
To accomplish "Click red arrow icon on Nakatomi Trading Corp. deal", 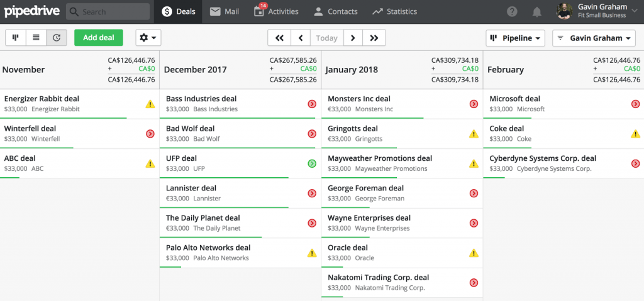I will click(474, 283).
